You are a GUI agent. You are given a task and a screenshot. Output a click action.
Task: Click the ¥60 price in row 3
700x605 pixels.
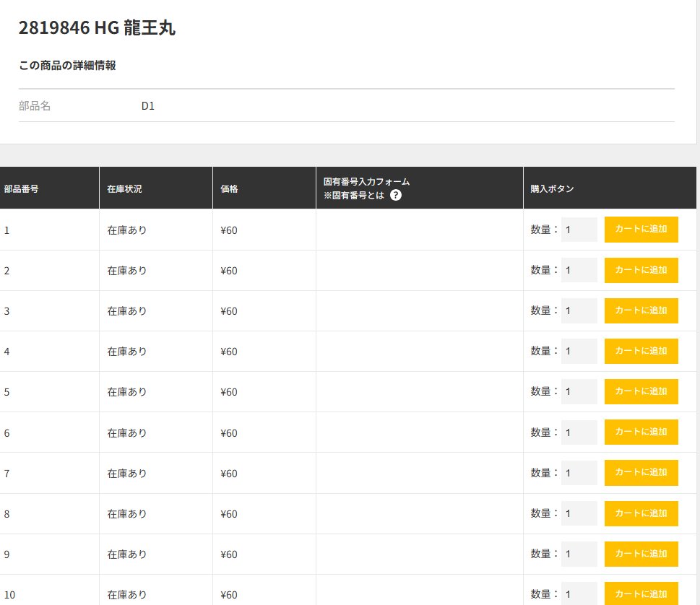(x=228, y=311)
